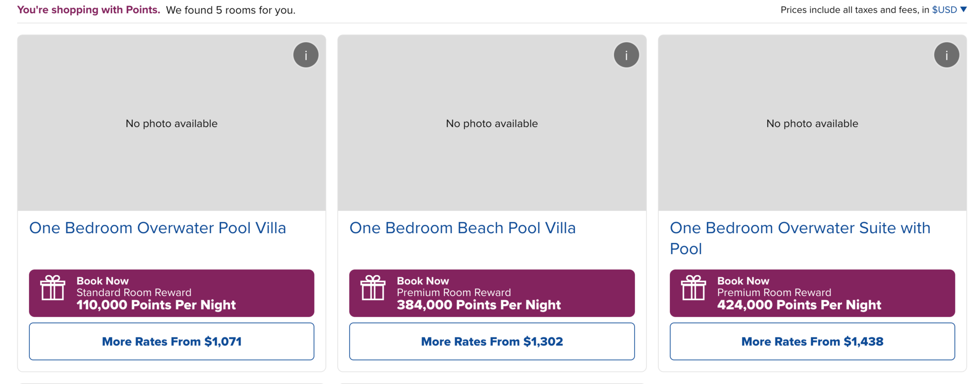This screenshot has width=980, height=384.
Task: Show info for Overwater Suite with Pool
Action: [946, 55]
